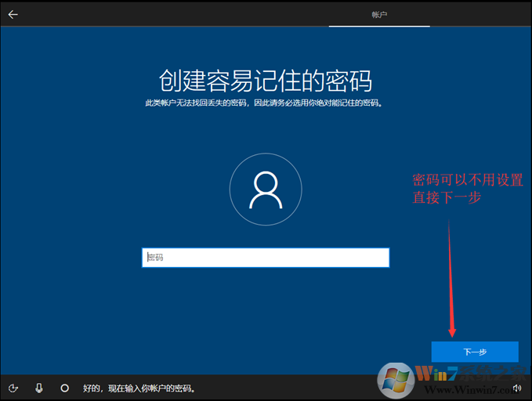532x401 pixels.
Task: Click the Cortana circle icon
Action: click(64, 388)
